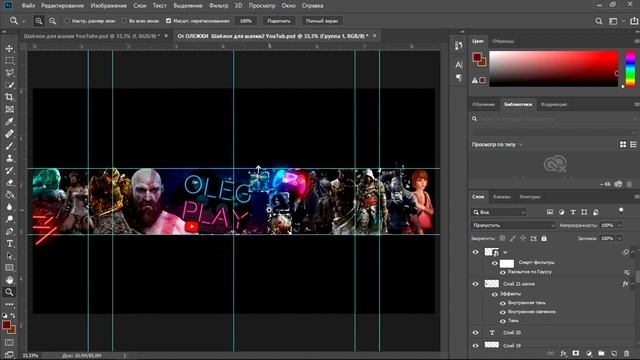Create a new layer group folder
This screenshot has height=360, width=640.
601,353
